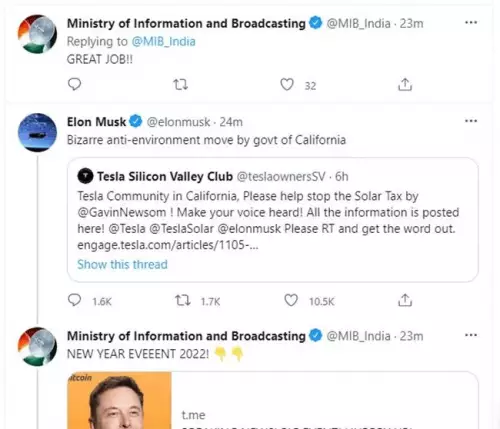Like Elon Musk's tweet with 10.5K likes
This screenshot has height=429, width=500.
(291, 300)
